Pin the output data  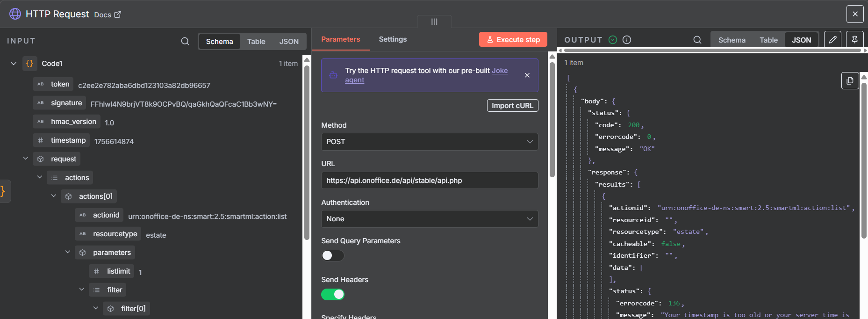[854, 40]
